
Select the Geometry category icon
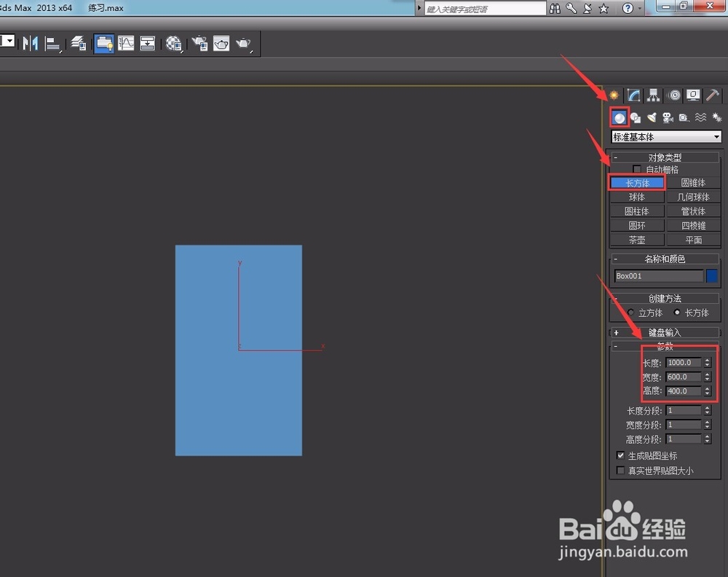[x=620, y=118]
